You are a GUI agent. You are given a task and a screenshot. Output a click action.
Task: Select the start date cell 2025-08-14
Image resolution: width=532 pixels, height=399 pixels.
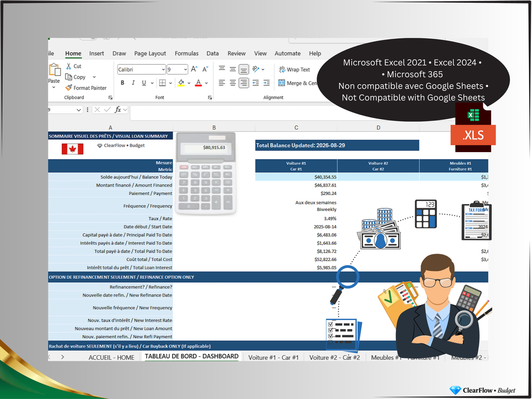296,227
